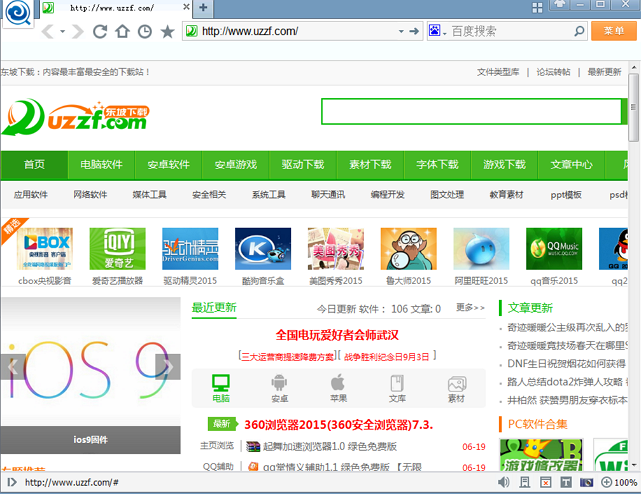This screenshot has height=494, width=641.
Task: Click the uzzf.com site logo
Action: [76, 117]
